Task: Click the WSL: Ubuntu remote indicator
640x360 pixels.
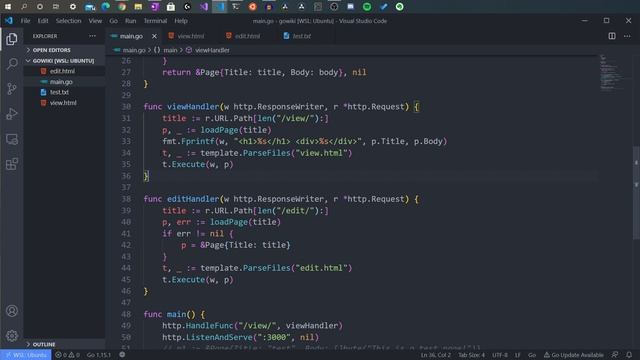Action: [x=26, y=355]
